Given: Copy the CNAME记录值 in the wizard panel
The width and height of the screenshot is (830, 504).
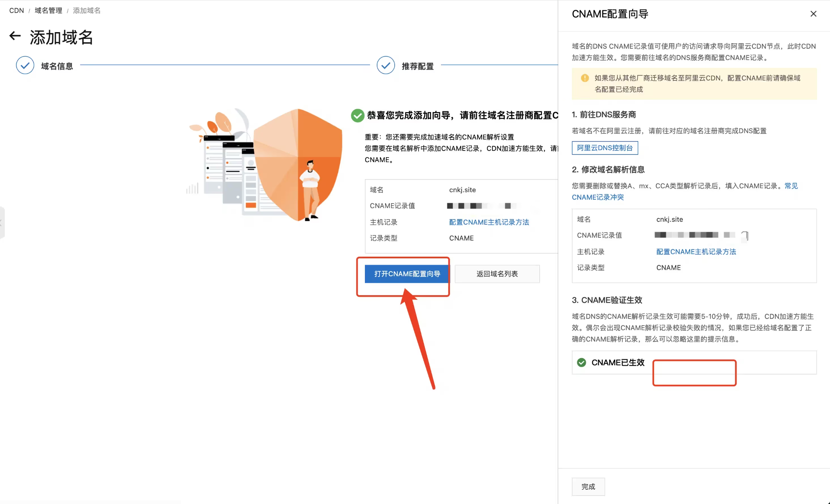Looking at the screenshot, I should (x=745, y=236).
